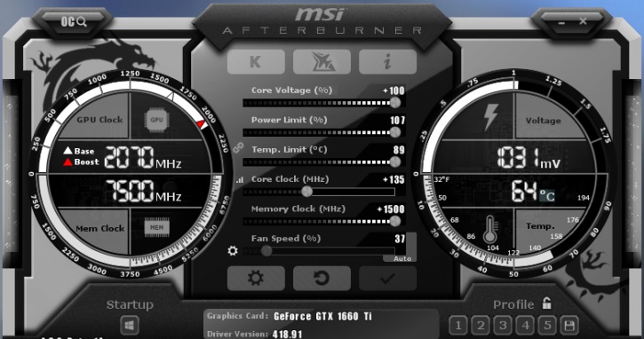
Task: Open settings with the gear button
Action: tap(256, 279)
